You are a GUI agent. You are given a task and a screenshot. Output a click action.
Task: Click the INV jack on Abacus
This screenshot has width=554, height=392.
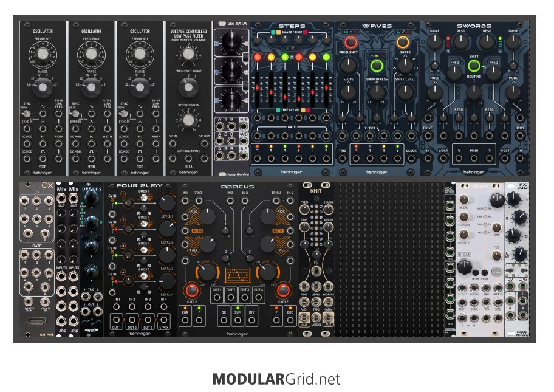tap(251, 321)
